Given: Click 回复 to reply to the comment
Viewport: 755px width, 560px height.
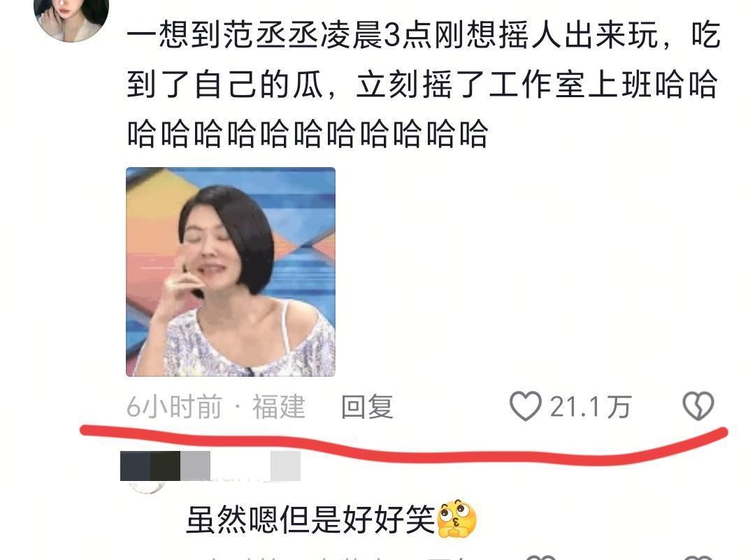Looking at the screenshot, I should [x=367, y=407].
